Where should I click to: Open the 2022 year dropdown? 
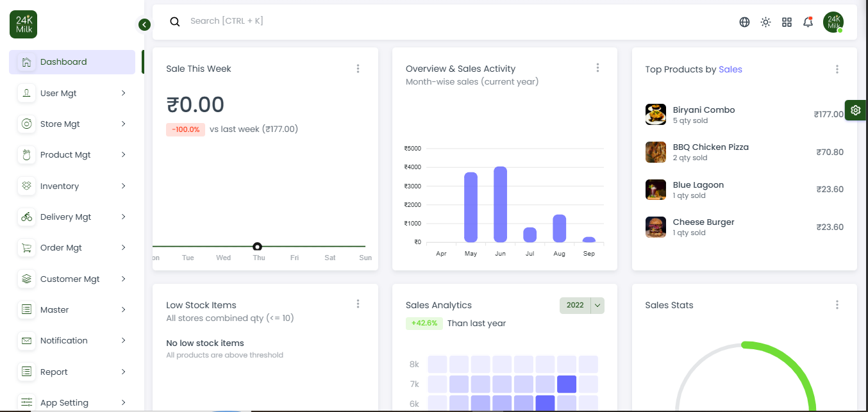pyautogui.click(x=582, y=305)
